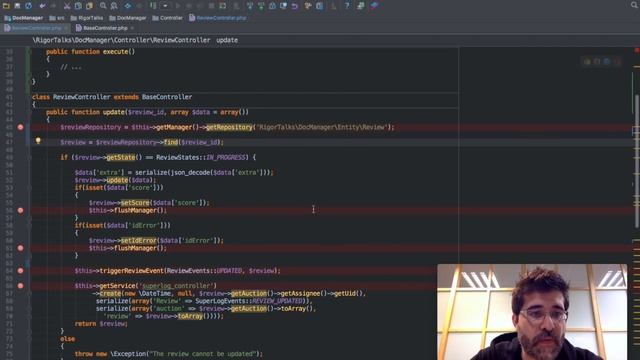Toggle breakpoint on second flushManager line
The width and height of the screenshot is (640, 360).
[20, 248]
